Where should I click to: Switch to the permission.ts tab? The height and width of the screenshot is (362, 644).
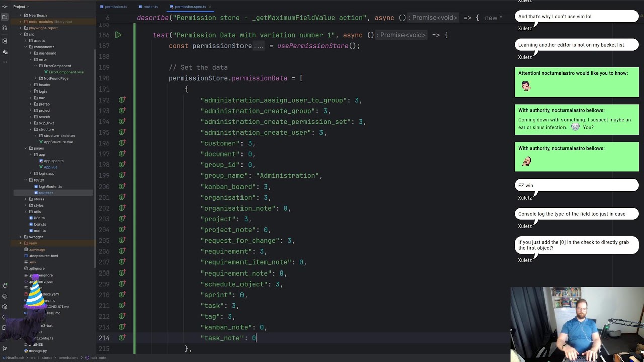[x=114, y=7]
